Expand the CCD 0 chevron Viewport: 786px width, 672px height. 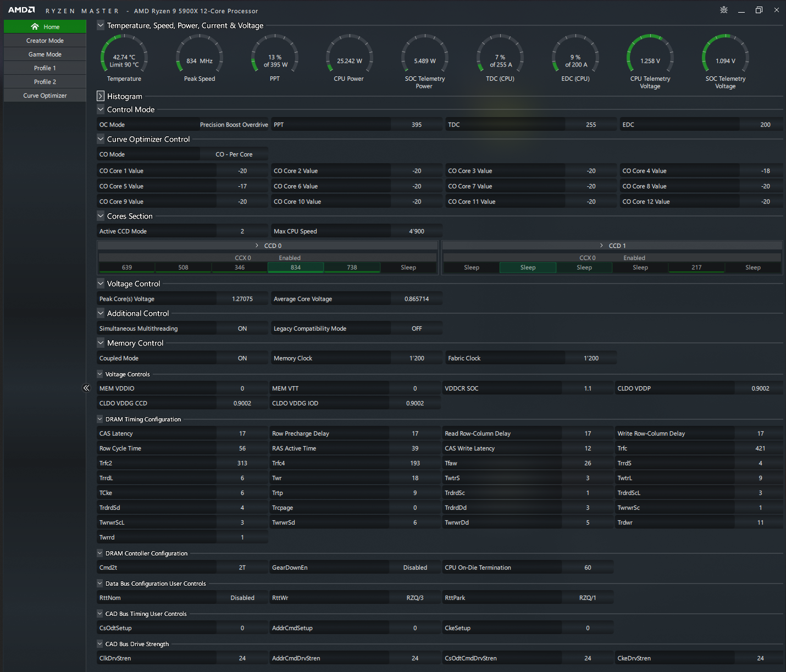pos(257,246)
